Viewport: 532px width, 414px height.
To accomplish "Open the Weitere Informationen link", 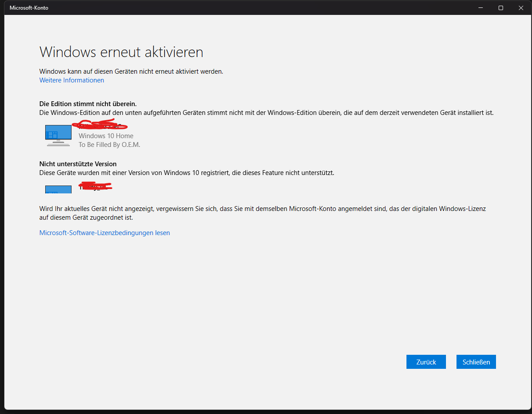I will [x=72, y=80].
